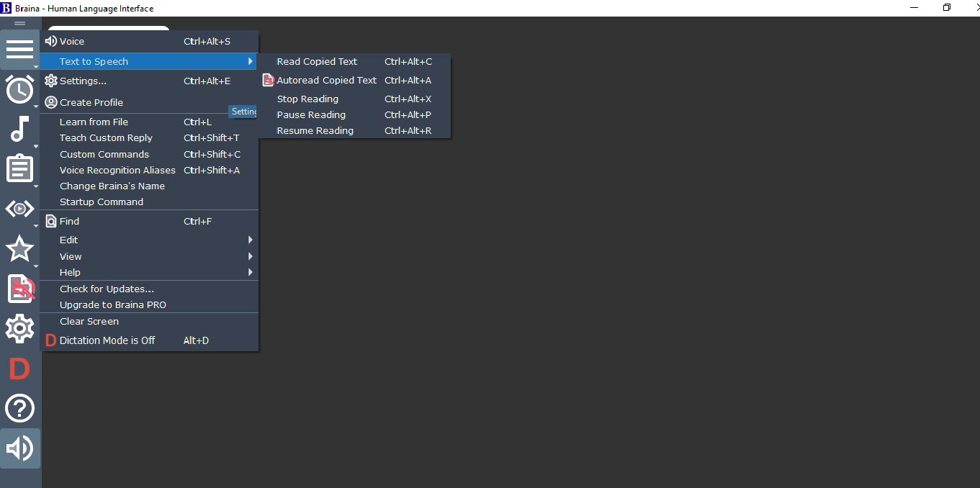This screenshot has height=488, width=980.
Task: Click the profile icon beside Create Profile
Action: click(x=51, y=102)
